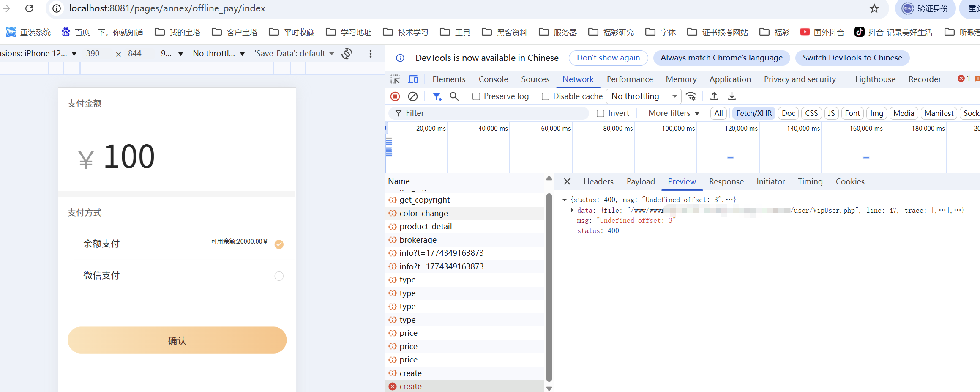Viewport: 980px width, 392px height.
Task: Stop recording network log
Action: (x=395, y=96)
